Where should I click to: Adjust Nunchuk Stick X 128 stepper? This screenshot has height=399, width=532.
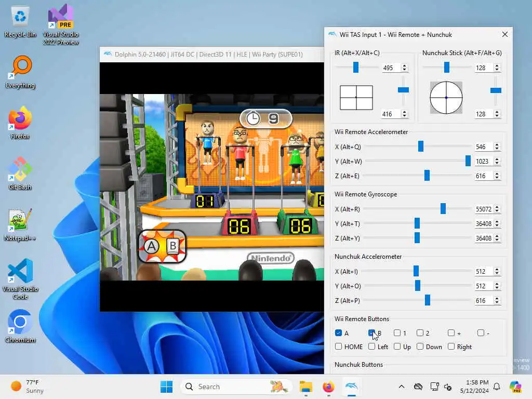497,68
